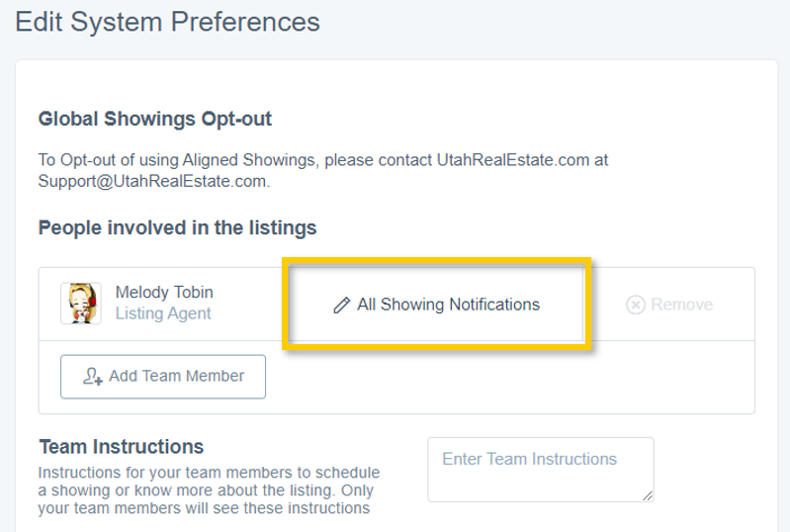
Task: Open All Showing Notifications settings
Action: tap(448, 305)
